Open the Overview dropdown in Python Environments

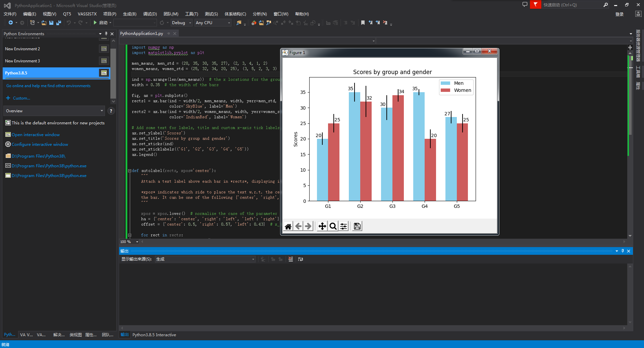[54, 111]
